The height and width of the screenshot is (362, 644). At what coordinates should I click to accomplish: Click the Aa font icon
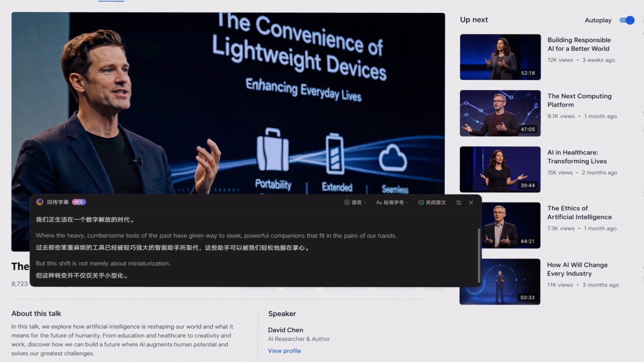coord(379,202)
